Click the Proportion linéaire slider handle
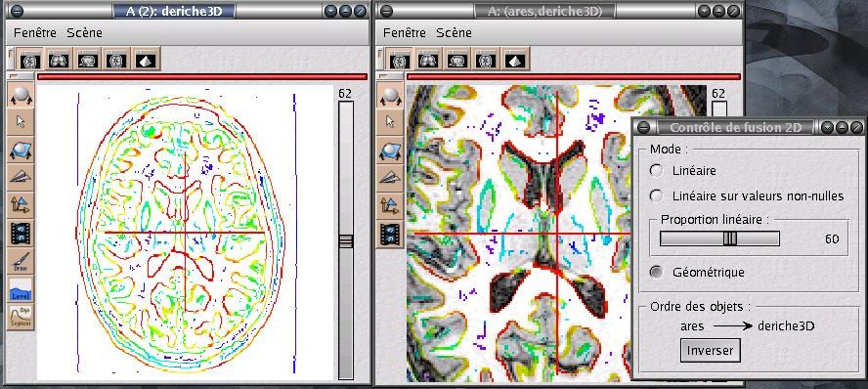868x389 pixels. coord(730,238)
